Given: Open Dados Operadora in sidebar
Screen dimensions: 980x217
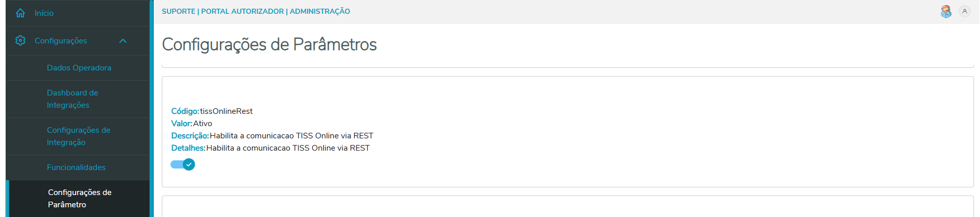Looking at the screenshot, I should click(79, 68).
